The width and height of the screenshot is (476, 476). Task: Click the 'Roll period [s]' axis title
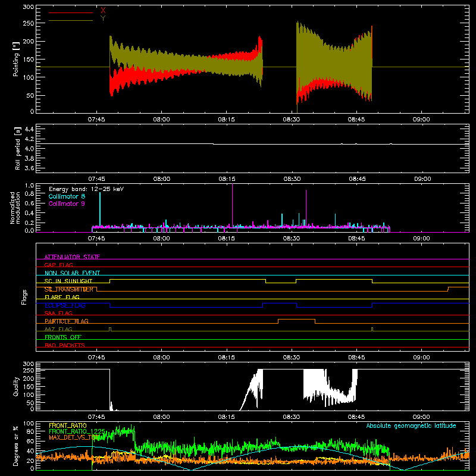(18, 148)
